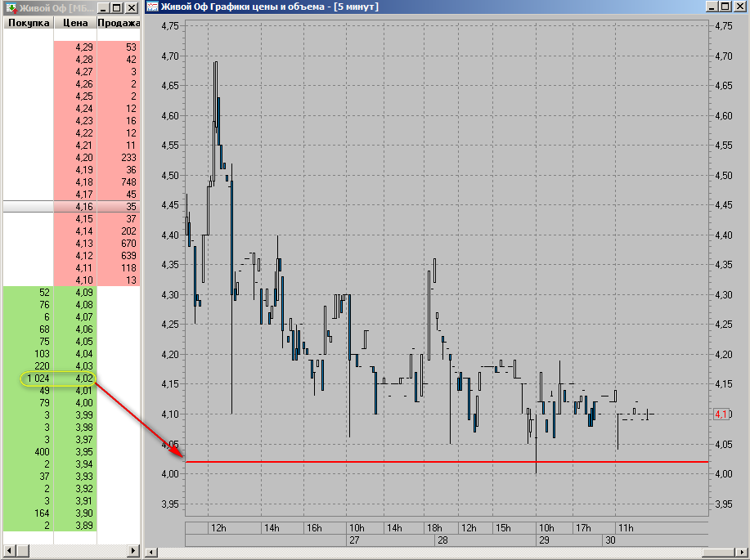Click chart scrollbar left arrow
This screenshot has width=750, height=560.
pyautogui.click(x=151, y=553)
